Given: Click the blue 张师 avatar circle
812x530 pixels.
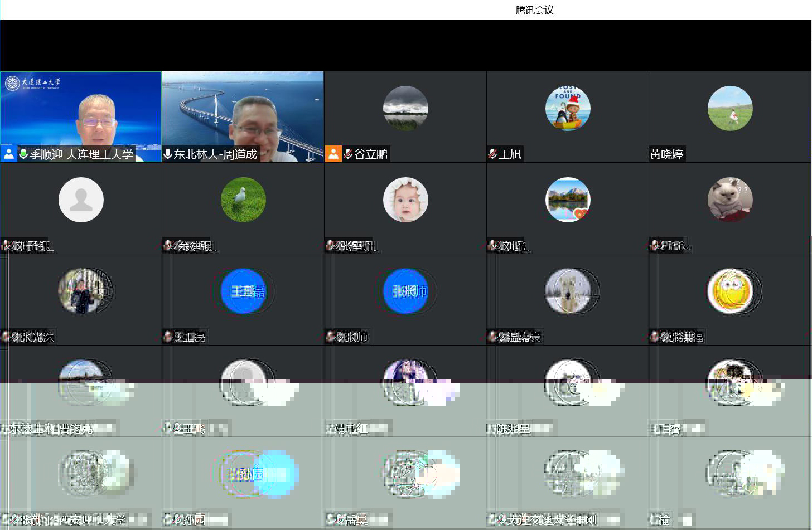Looking at the screenshot, I should 405,291.
